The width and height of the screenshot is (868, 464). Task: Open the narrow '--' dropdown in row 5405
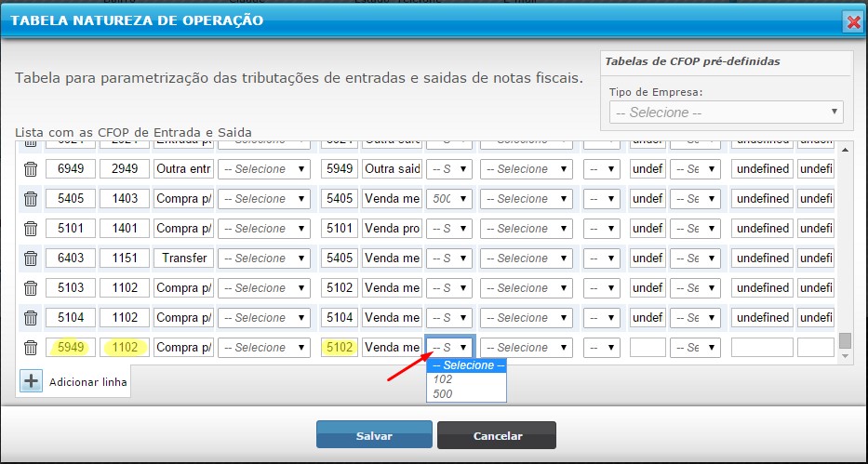click(x=602, y=199)
